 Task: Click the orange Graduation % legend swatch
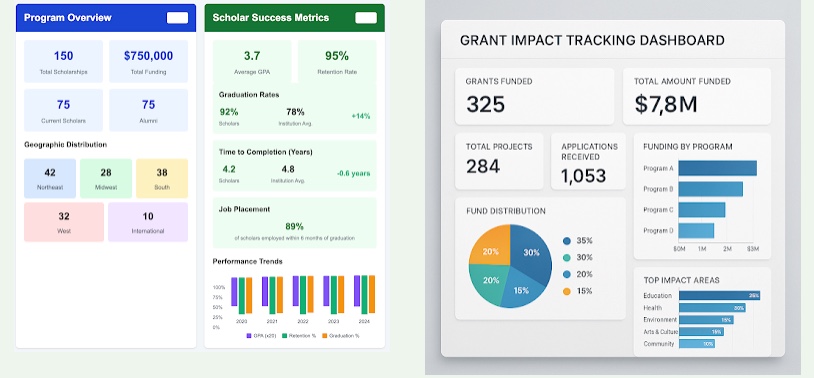(324, 336)
